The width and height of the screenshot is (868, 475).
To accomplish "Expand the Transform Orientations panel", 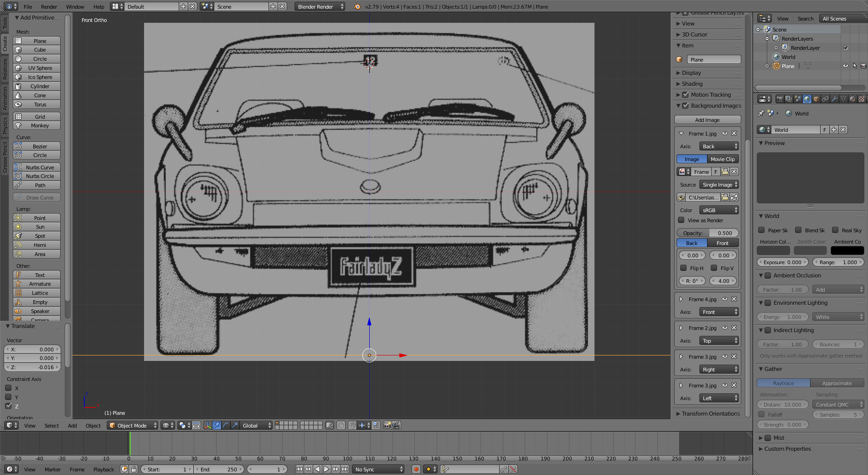I will click(x=708, y=413).
